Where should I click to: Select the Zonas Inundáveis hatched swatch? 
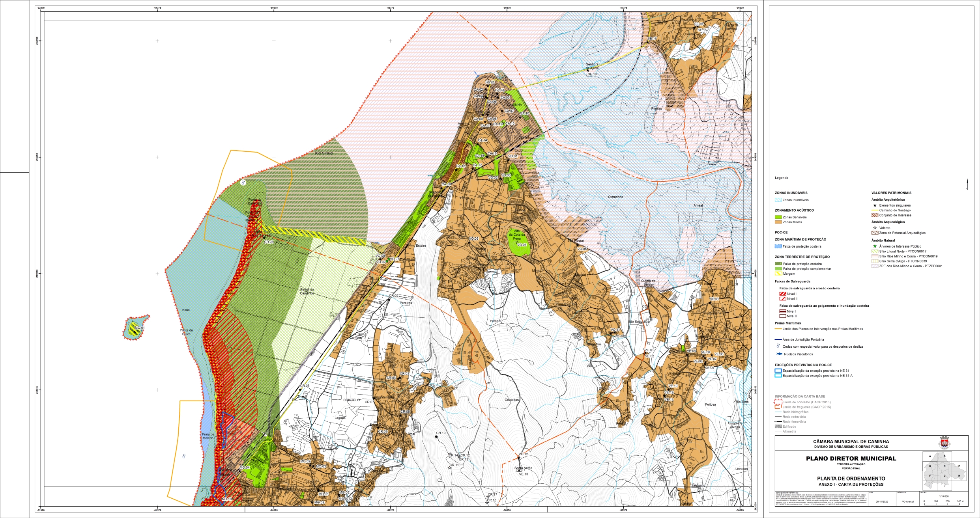click(x=778, y=200)
